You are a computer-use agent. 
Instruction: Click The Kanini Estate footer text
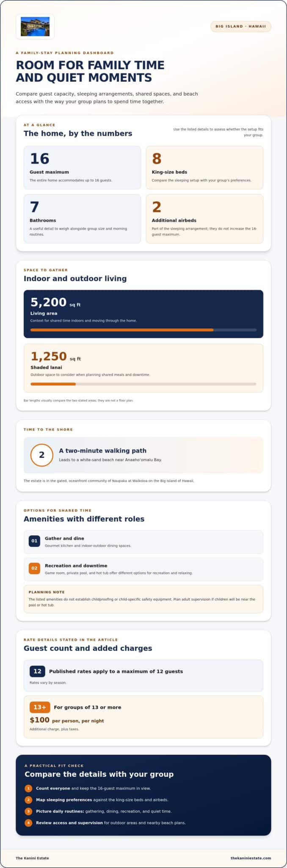pyautogui.click(x=32, y=858)
